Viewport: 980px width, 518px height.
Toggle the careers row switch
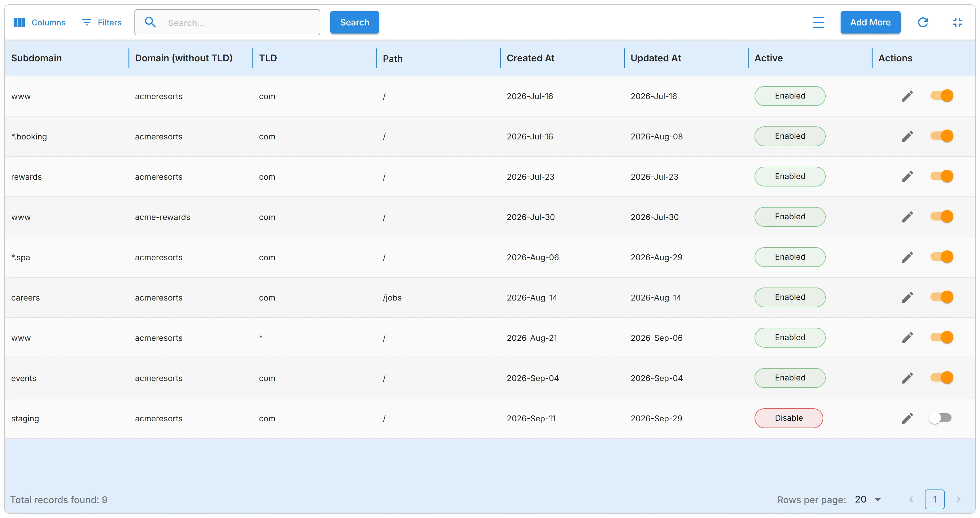tap(942, 297)
